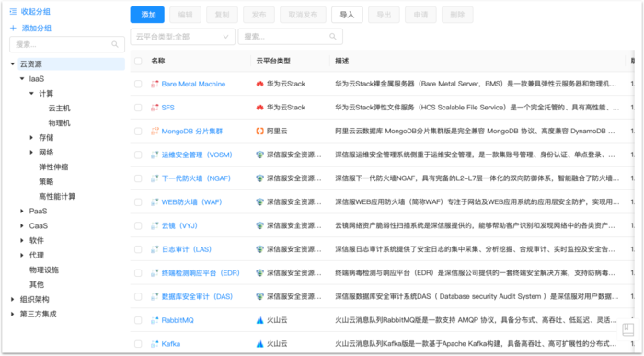Screen dimensions: 644x356
Task: Expand the CaaS tree node arrow
Action: (22, 226)
